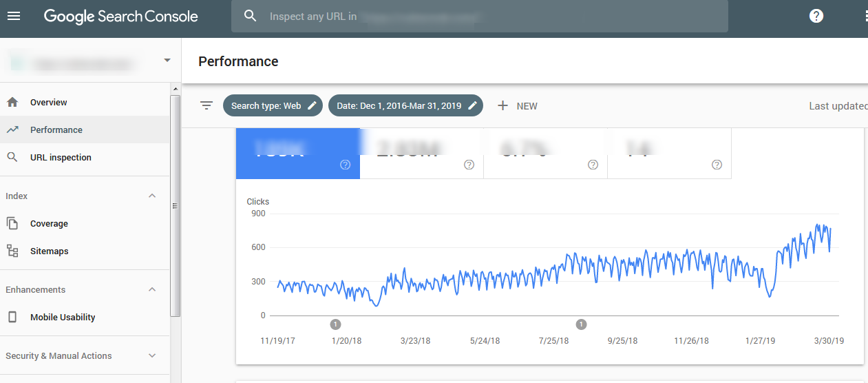
Task: Click the Inspect any URL search field
Action: [x=482, y=16]
